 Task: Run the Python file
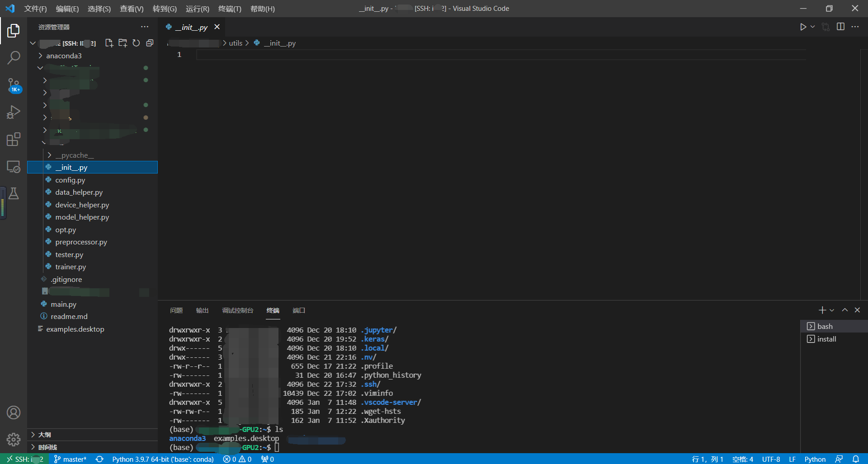(803, 27)
